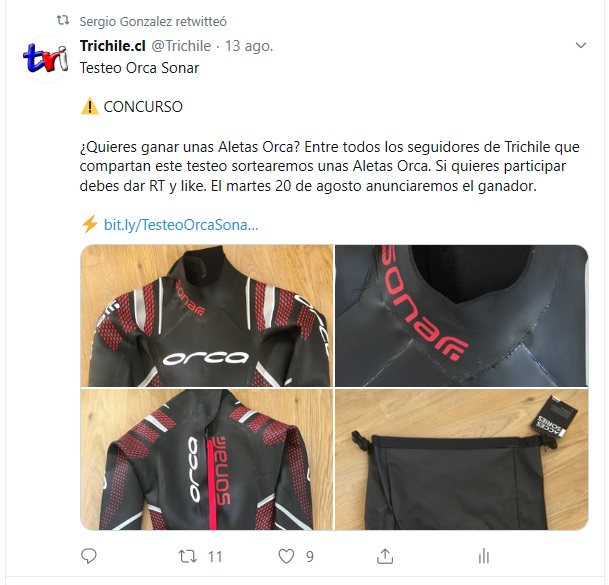Open the 13 ago. tweet timestamp
This screenshot has width=609, height=585.
[x=249, y=46]
